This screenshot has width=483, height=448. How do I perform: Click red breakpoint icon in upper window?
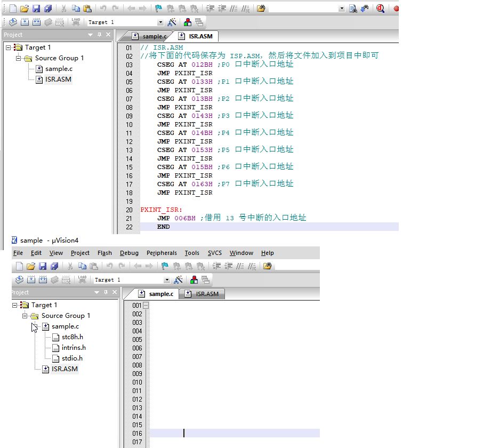click(x=396, y=9)
